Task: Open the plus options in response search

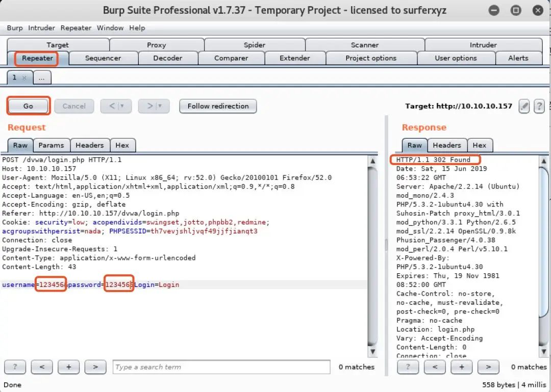Action: click(461, 367)
